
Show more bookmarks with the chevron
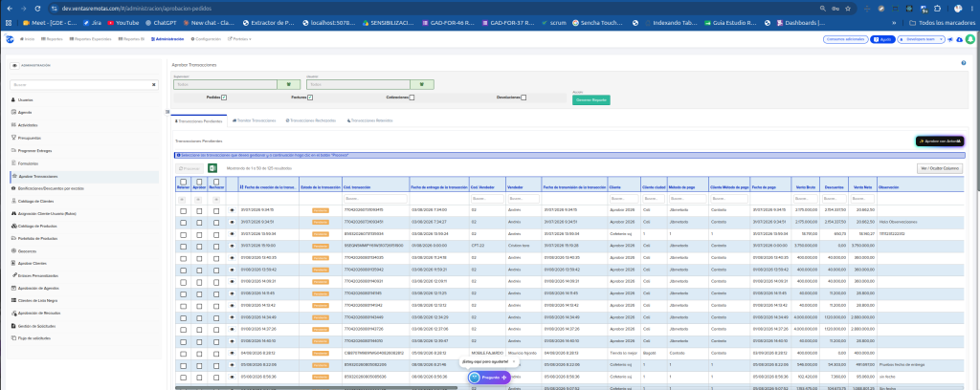tap(895, 23)
